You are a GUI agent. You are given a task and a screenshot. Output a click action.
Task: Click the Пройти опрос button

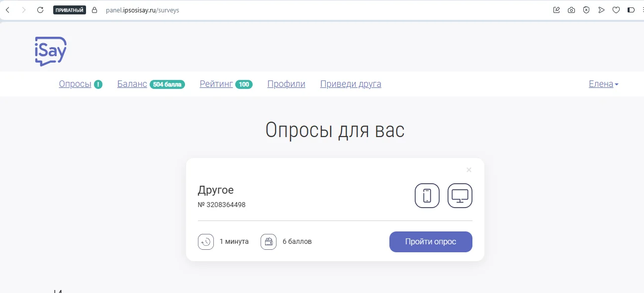[431, 242]
